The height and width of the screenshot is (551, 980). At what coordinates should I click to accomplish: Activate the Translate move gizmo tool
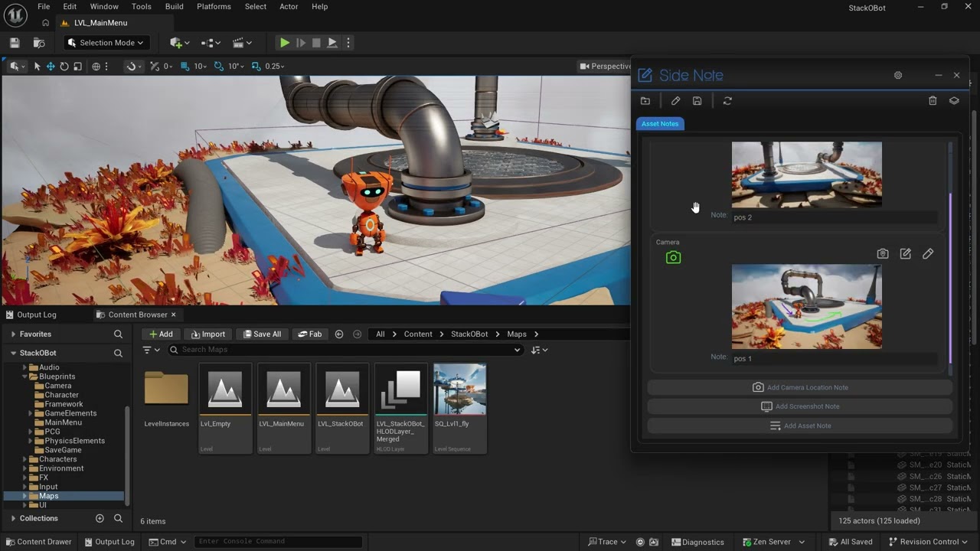pos(51,67)
